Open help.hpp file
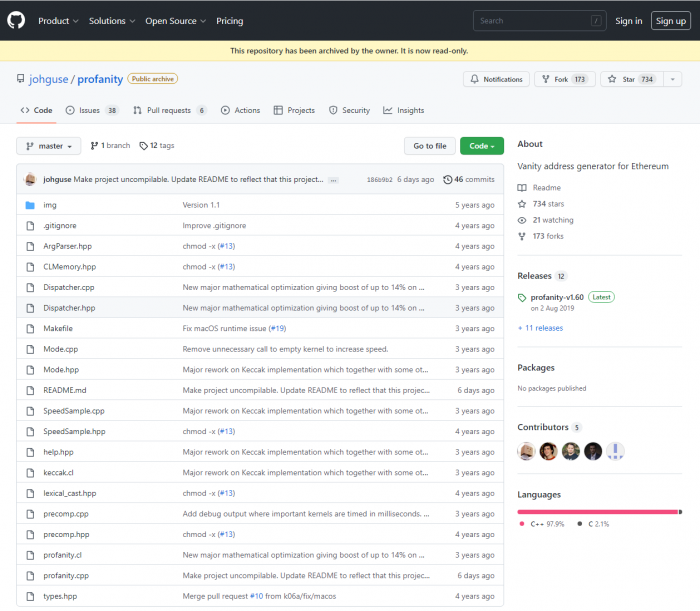700x611 pixels. click(x=58, y=452)
